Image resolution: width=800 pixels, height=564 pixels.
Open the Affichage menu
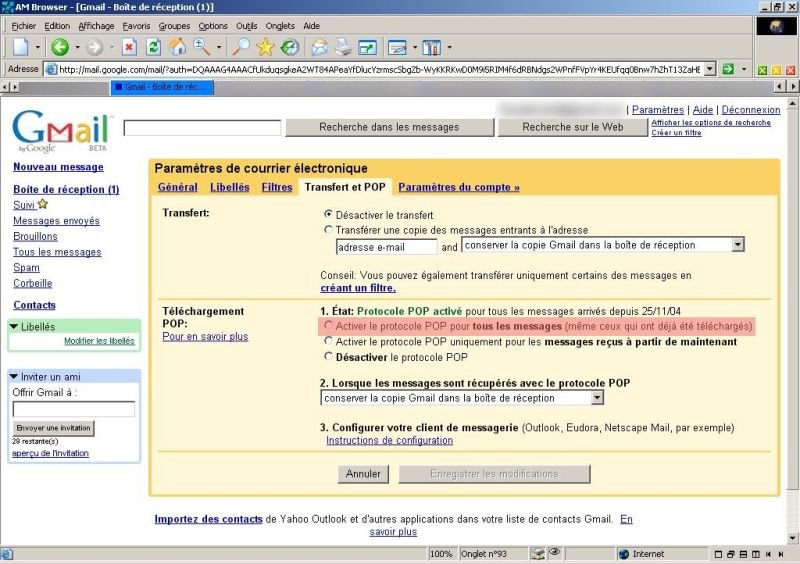tap(96, 26)
